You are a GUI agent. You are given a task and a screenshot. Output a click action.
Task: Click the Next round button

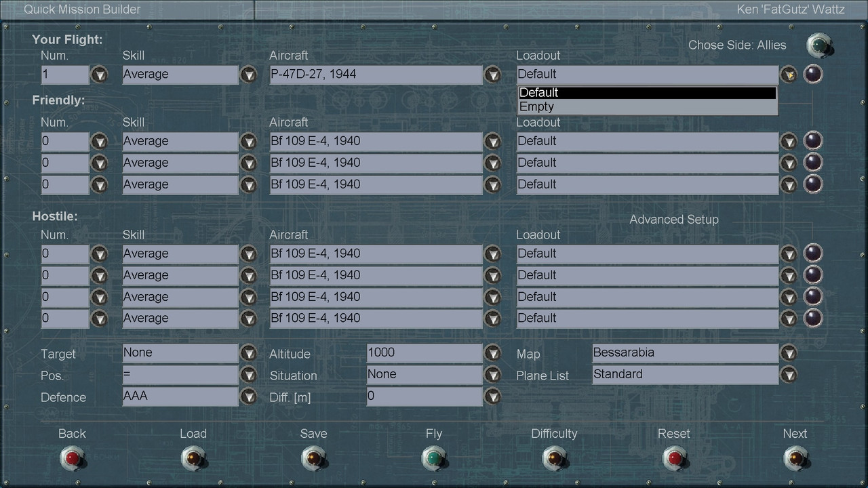click(x=795, y=459)
